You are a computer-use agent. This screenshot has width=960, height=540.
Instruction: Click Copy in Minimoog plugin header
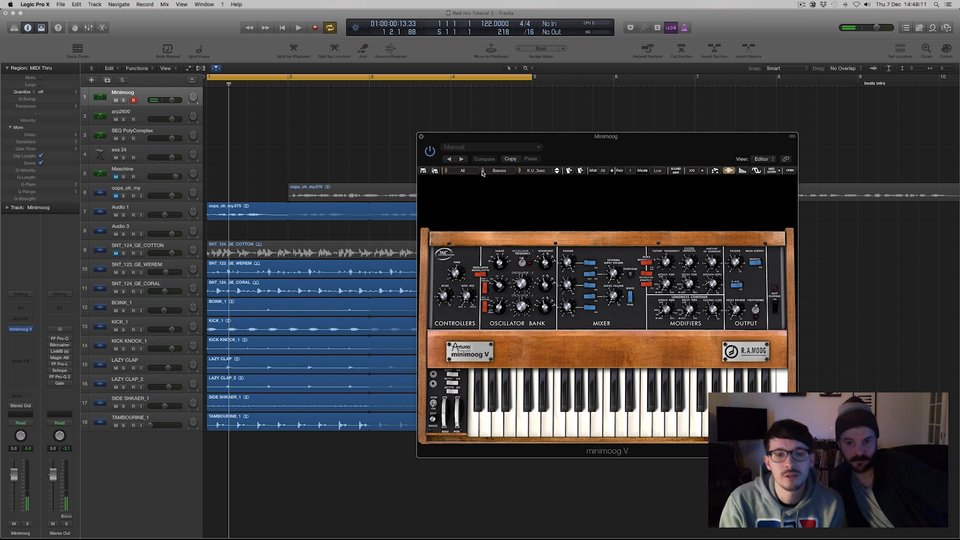click(510, 159)
